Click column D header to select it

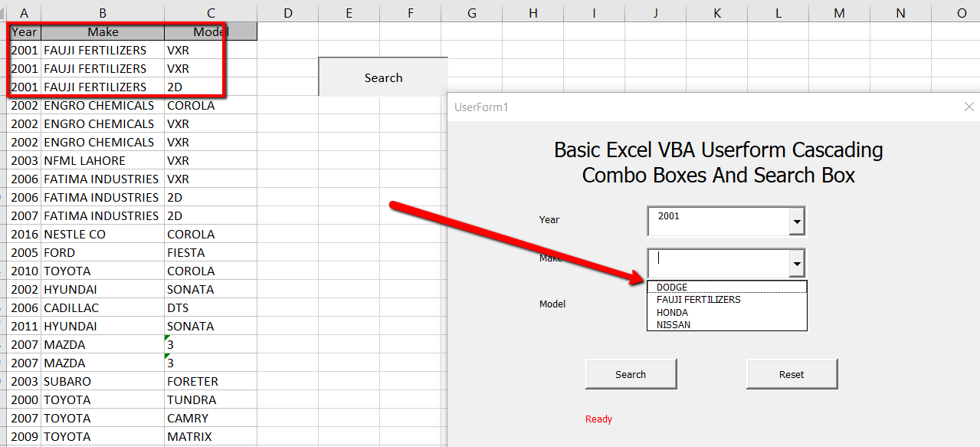pos(288,12)
